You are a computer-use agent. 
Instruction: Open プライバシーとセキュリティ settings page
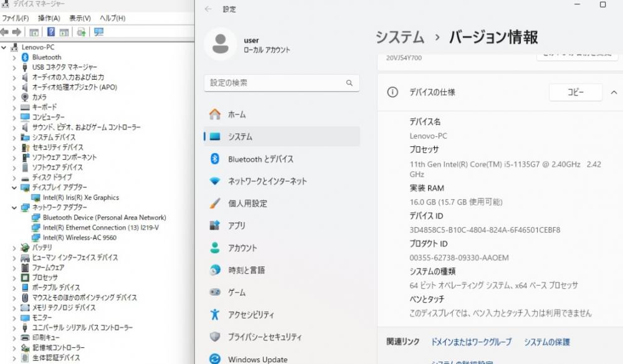coord(282,337)
